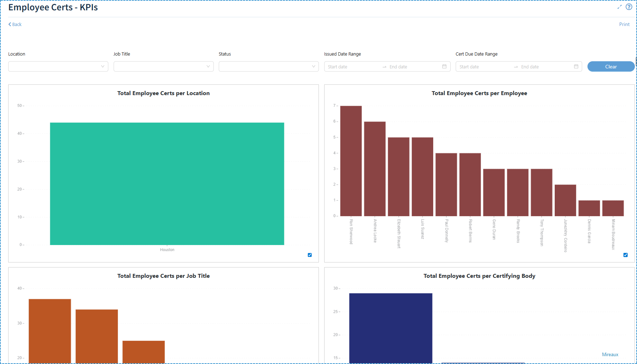Click the Print link
The width and height of the screenshot is (637, 364).
[x=624, y=25]
